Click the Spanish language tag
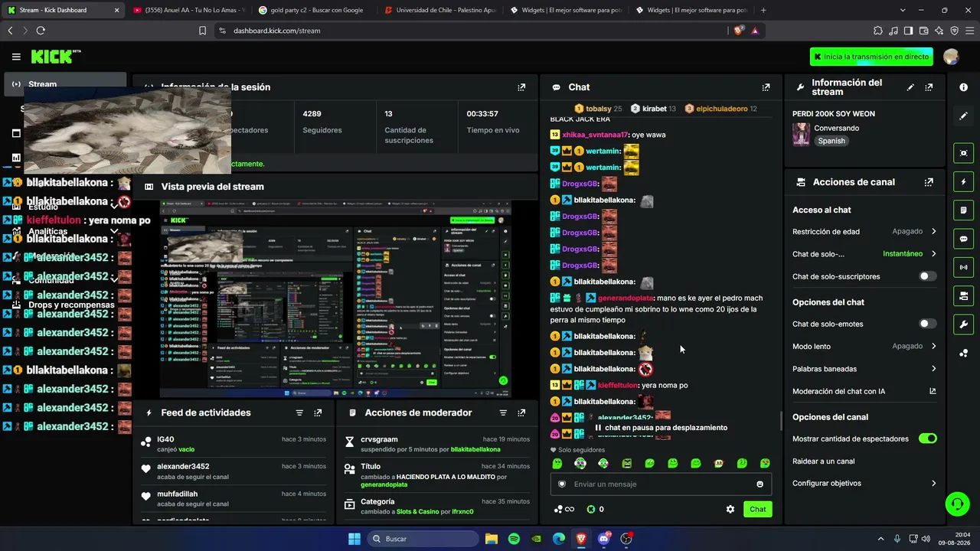The height and width of the screenshot is (551, 980). coord(831,141)
